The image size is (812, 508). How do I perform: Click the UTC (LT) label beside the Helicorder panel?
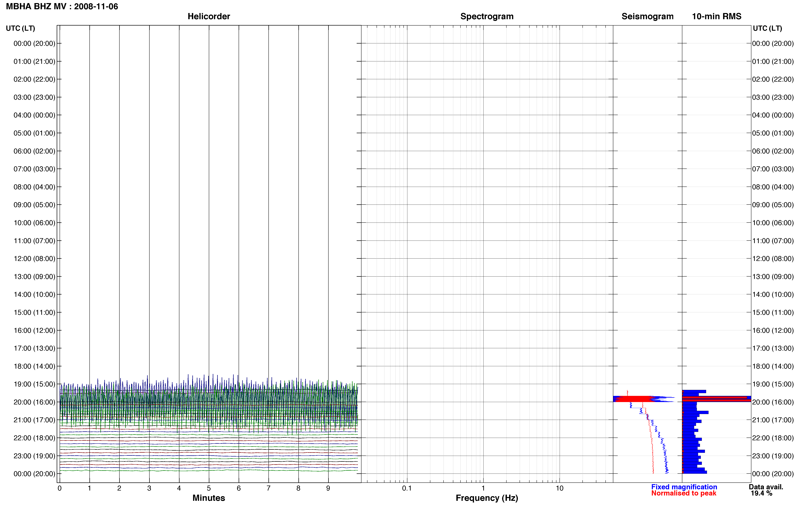point(21,28)
